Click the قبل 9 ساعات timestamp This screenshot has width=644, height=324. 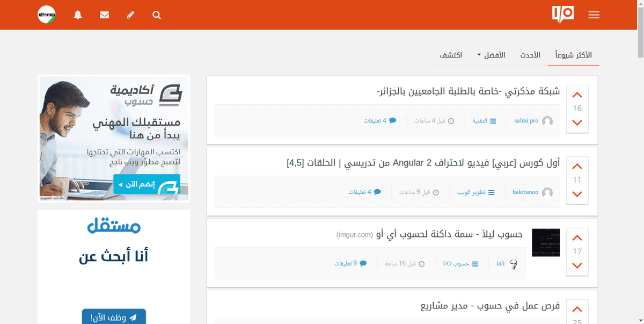(x=419, y=192)
